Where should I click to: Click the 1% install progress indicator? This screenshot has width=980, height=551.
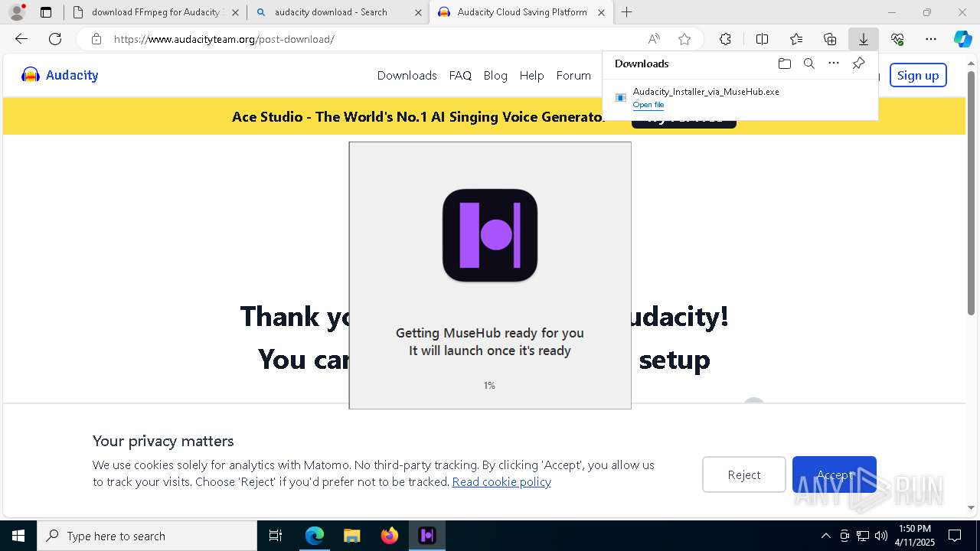pos(489,385)
